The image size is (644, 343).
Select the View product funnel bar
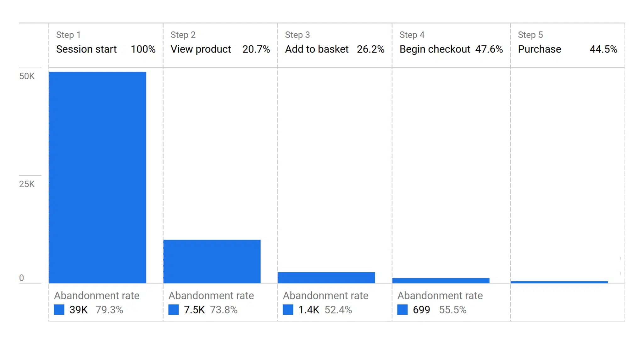tap(212, 261)
